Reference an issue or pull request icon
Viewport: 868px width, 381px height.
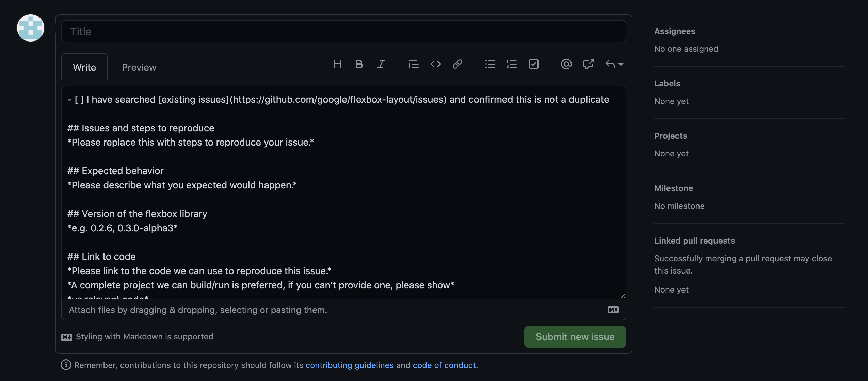pos(588,64)
